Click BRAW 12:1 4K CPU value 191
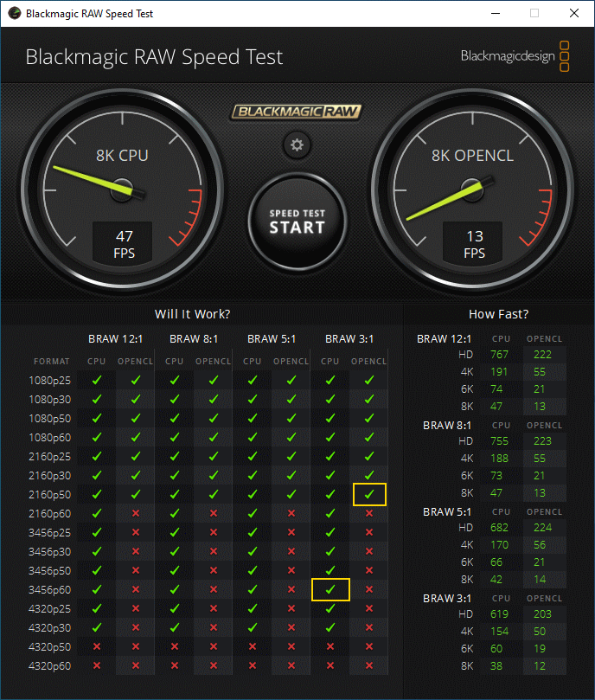This screenshot has width=595, height=700. pos(499,372)
